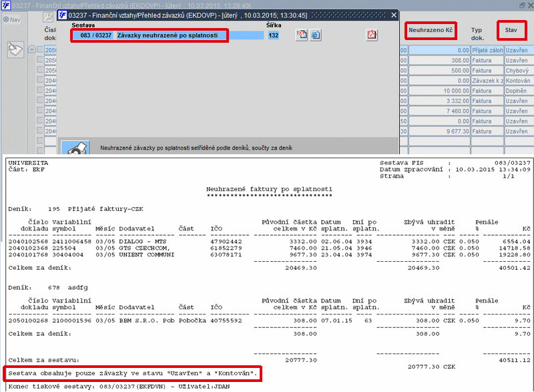Viewport: 534px width, 392px height.
Task: Select the Kontován status cell
Action: pyautogui.click(x=519, y=81)
